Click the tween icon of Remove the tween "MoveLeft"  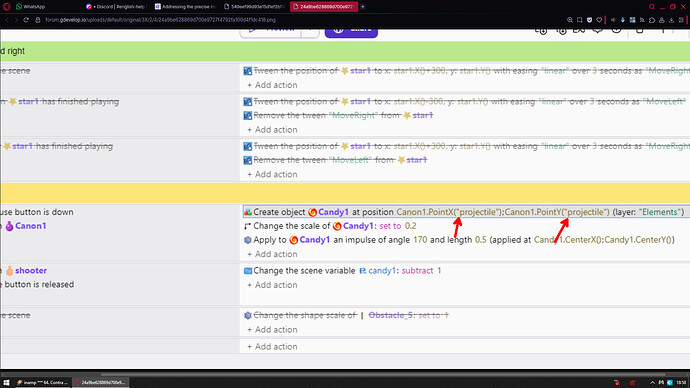click(x=248, y=160)
